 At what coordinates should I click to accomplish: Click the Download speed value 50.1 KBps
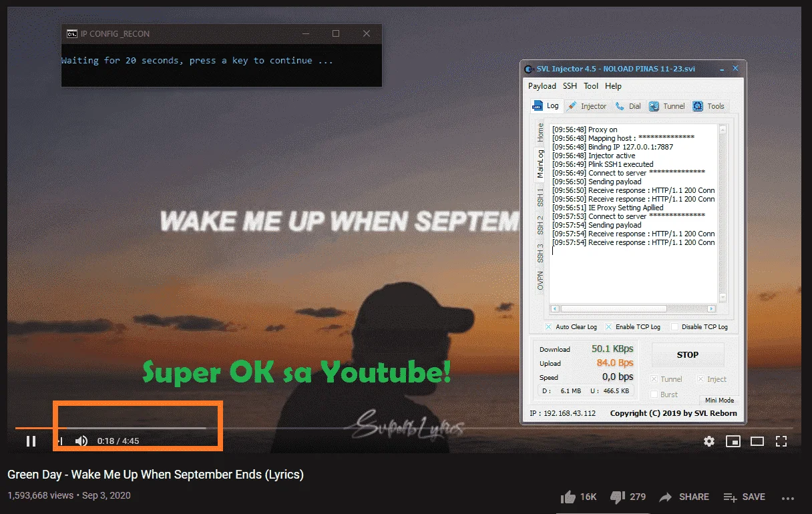pos(611,348)
